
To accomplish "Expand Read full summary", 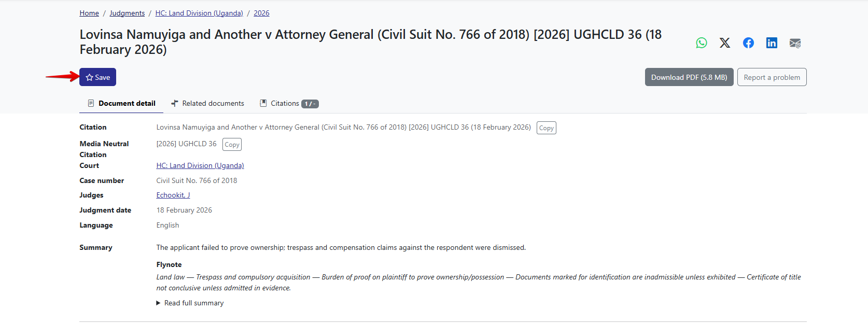I will click(193, 303).
